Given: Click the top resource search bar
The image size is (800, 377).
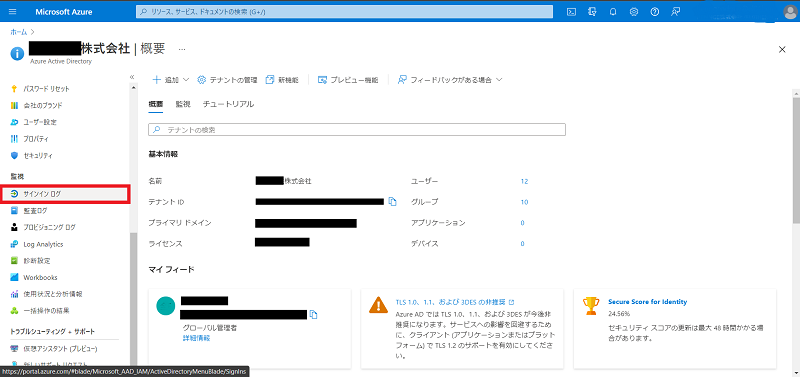Looking at the screenshot, I should (x=344, y=11).
